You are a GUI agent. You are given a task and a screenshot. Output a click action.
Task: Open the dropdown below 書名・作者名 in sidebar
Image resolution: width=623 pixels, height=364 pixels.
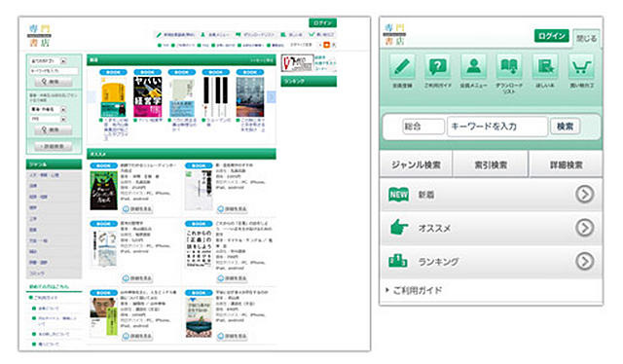click(48, 119)
